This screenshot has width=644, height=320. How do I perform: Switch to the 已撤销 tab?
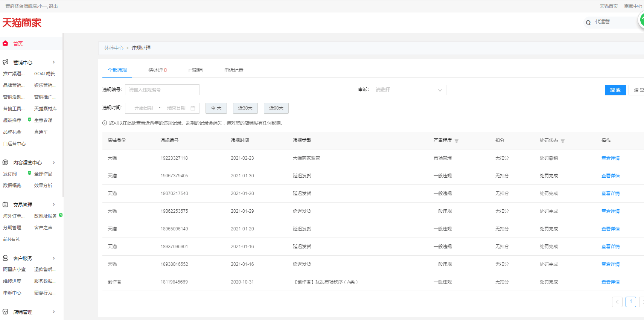pos(195,70)
